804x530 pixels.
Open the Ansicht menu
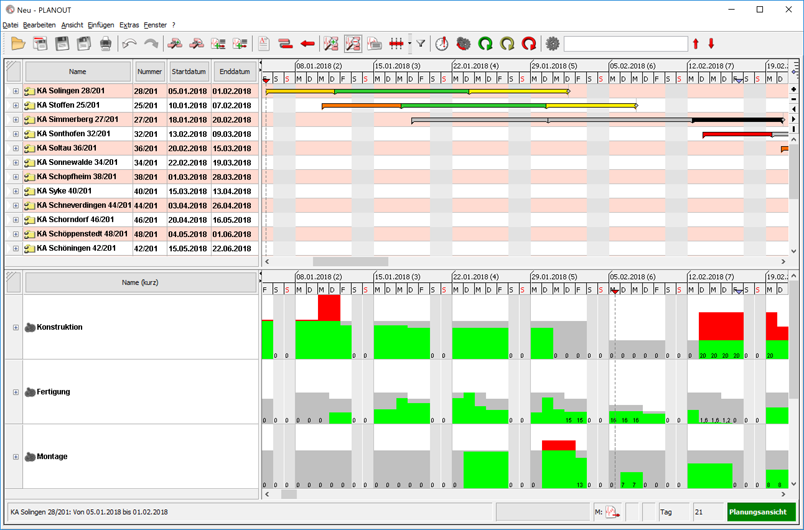(72, 25)
